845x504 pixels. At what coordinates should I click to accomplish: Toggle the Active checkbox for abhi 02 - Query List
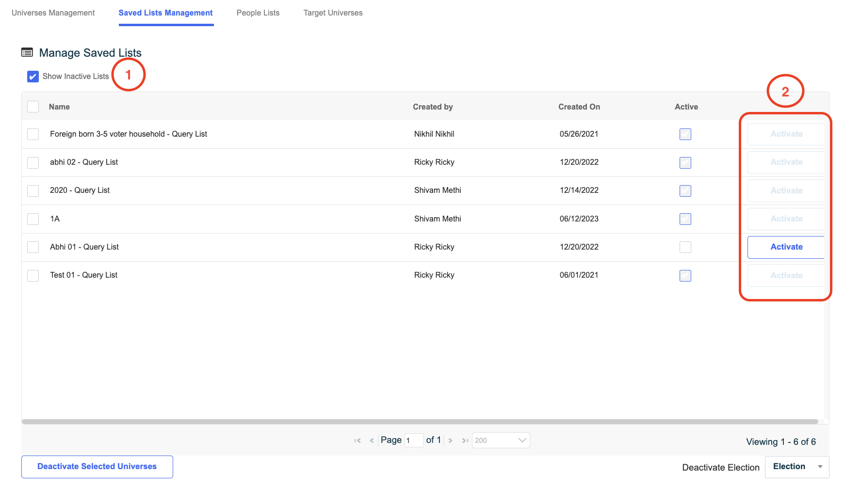[x=685, y=162]
